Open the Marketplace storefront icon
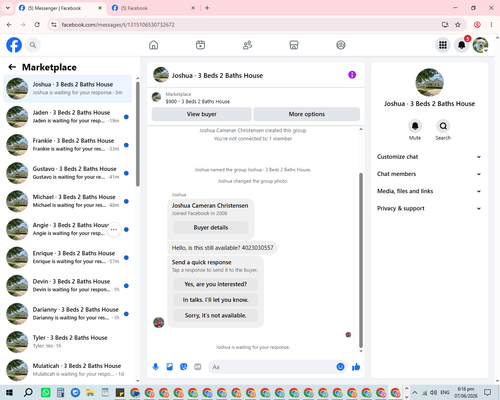 [294, 45]
